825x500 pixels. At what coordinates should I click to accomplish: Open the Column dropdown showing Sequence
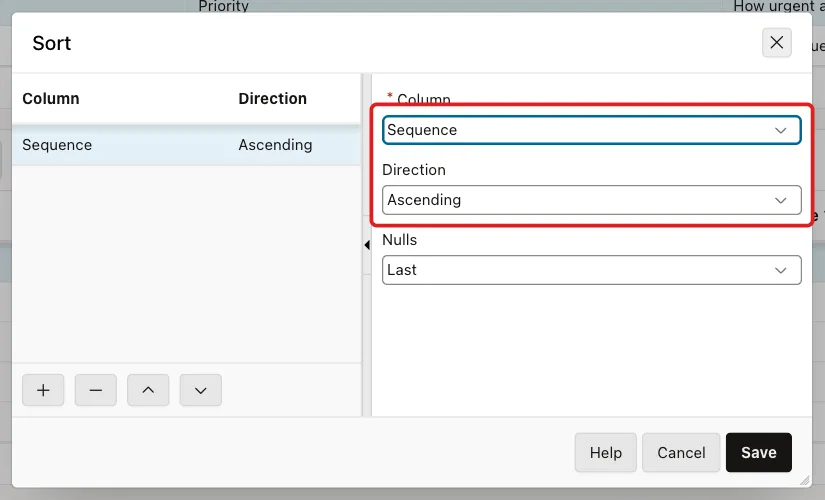click(x=591, y=130)
